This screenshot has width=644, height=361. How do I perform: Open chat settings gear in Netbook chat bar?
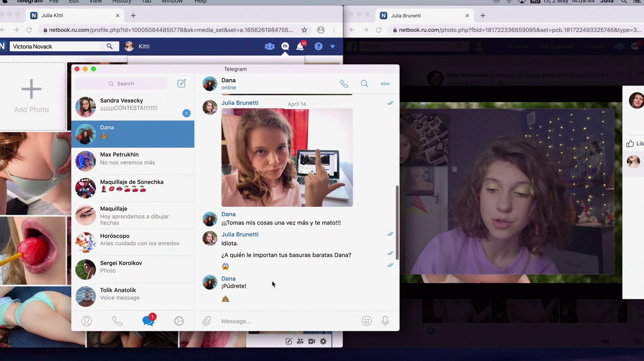[x=323, y=341]
